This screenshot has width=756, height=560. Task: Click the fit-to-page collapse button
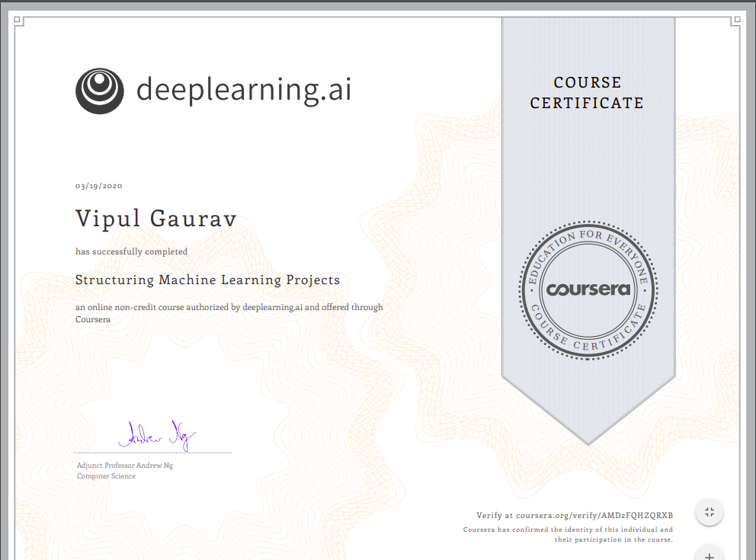click(x=710, y=512)
